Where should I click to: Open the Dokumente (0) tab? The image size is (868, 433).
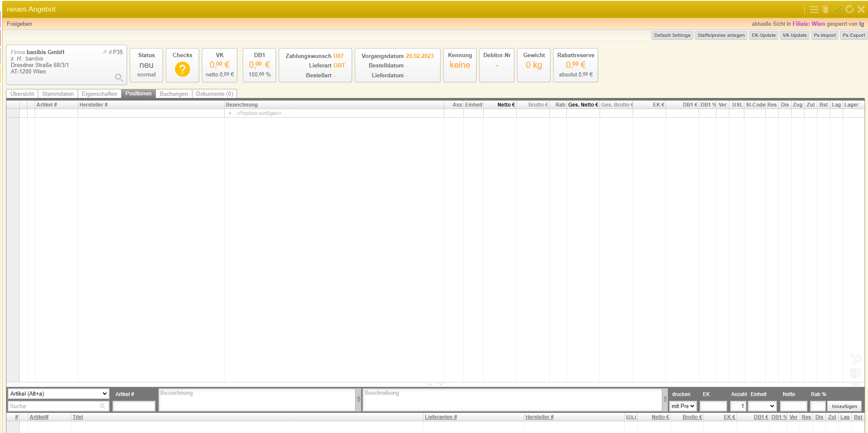pyautogui.click(x=215, y=94)
